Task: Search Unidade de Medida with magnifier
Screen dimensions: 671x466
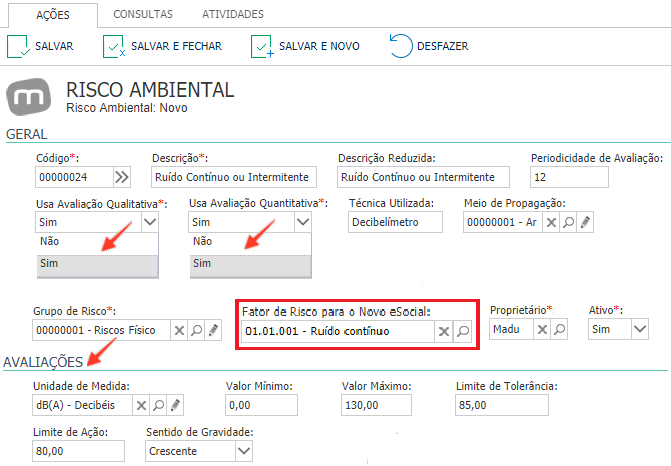Action: [x=158, y=405]
